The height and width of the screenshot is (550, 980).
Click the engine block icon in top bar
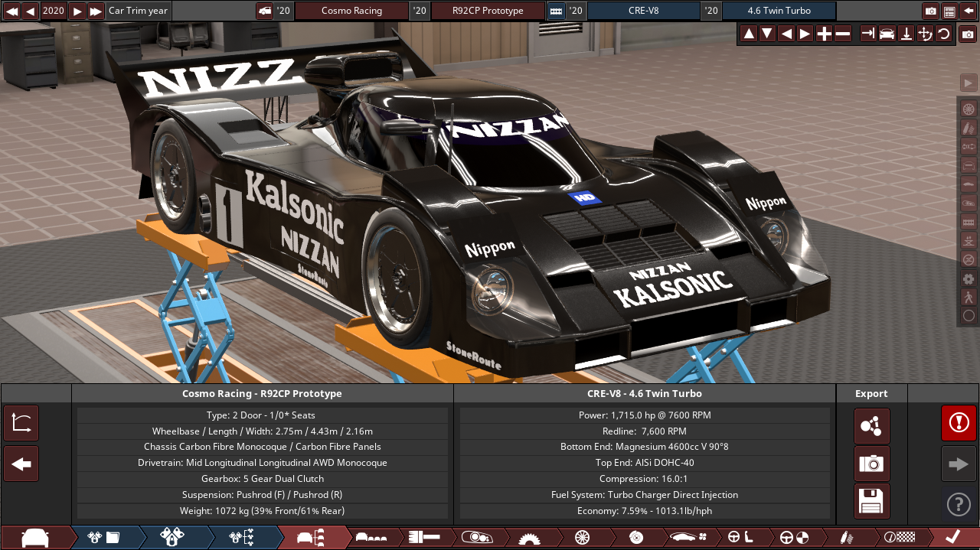(556, 11)
